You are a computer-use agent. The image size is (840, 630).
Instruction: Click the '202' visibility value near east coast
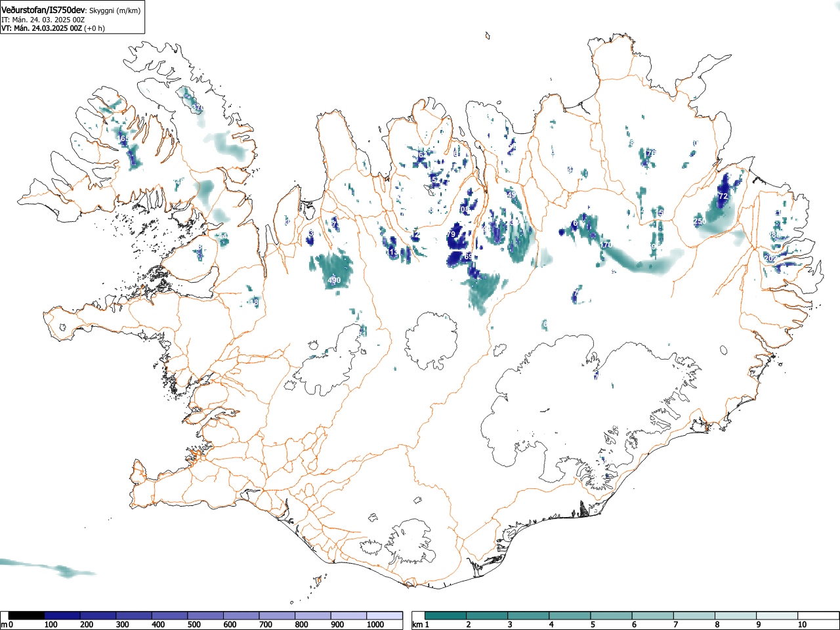770,259
